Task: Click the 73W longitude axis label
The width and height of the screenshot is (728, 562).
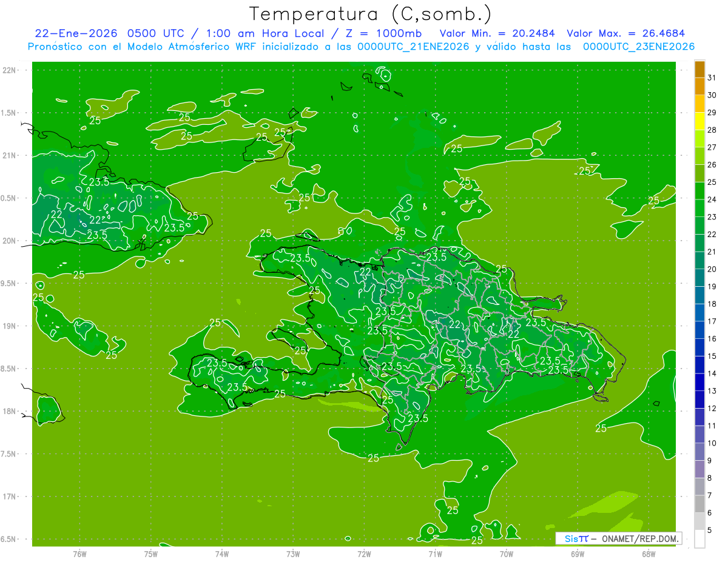Action: pos(293,554)
